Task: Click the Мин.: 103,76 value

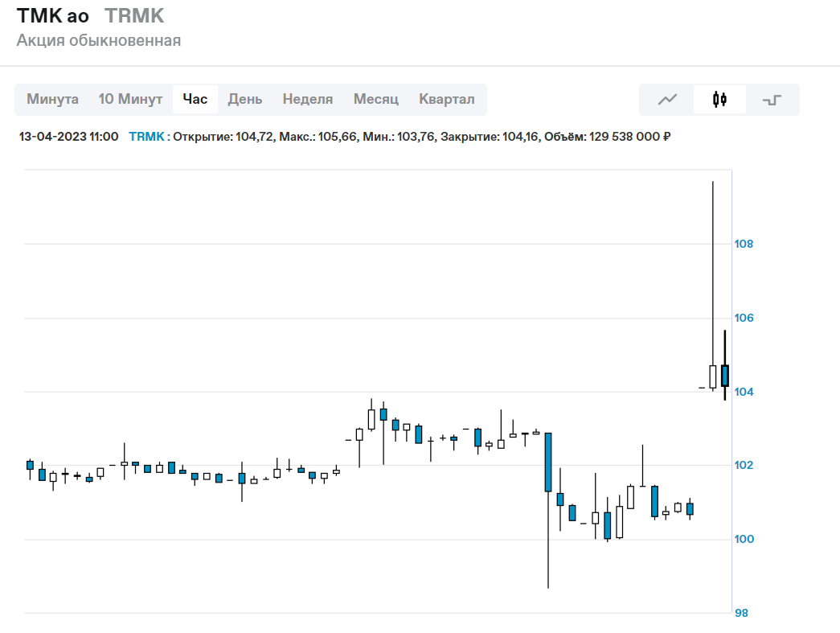Action: tap(400, 137)
